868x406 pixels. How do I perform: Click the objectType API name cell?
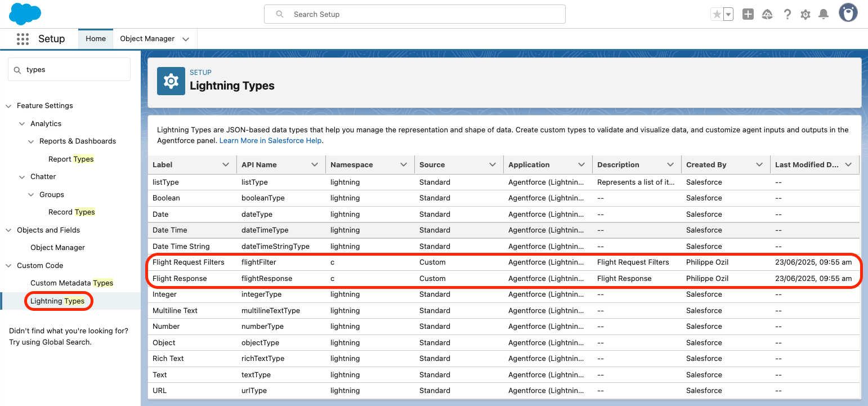tap(260, 343)
